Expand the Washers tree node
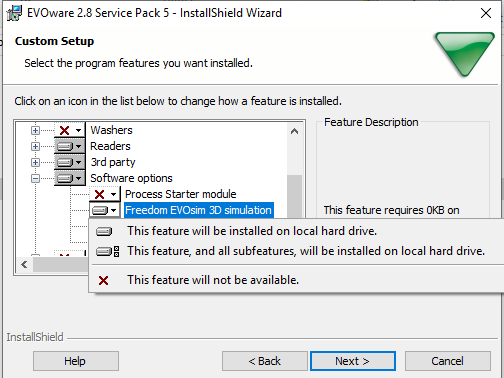 35,130
